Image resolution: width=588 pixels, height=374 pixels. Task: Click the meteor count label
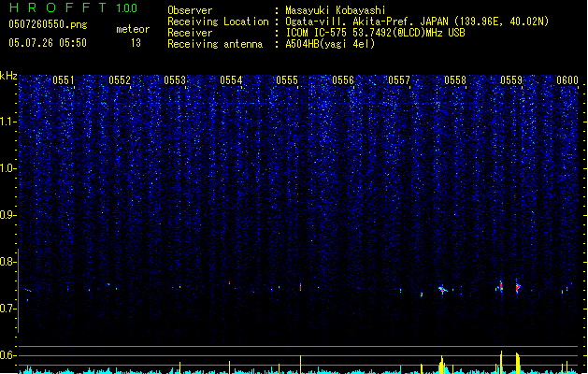(133, 29)
